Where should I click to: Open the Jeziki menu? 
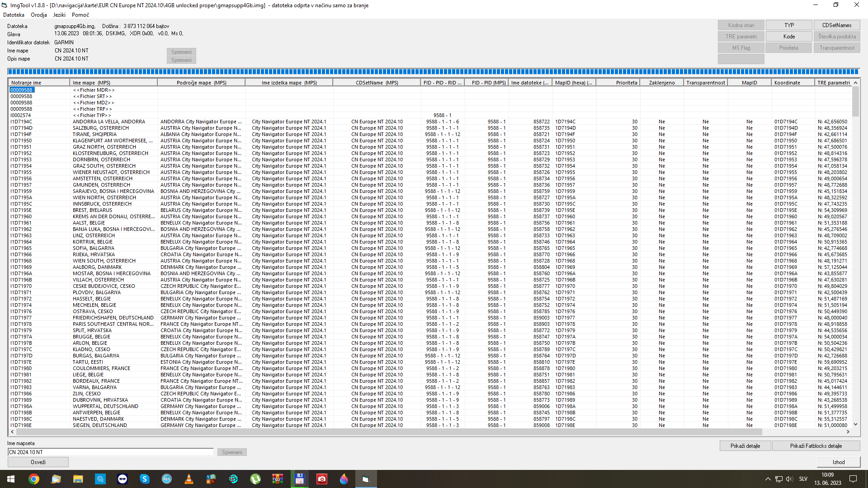tap(59, 15)
